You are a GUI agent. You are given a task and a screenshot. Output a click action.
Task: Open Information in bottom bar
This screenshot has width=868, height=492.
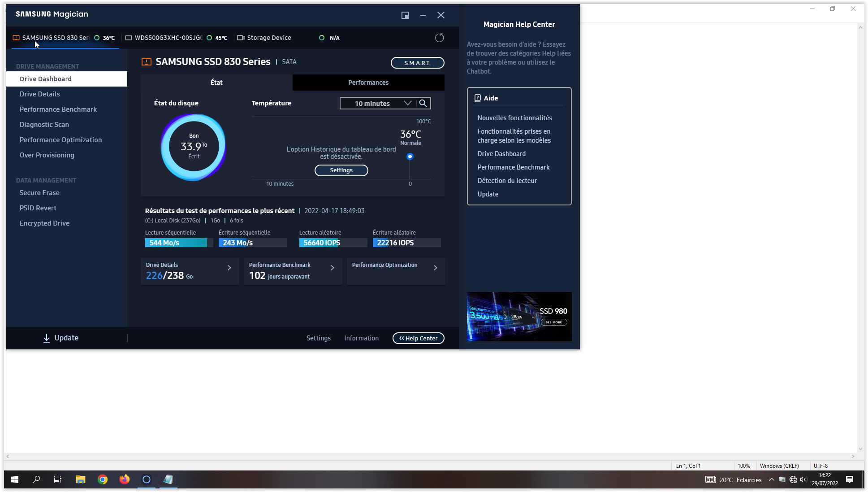[x=362, y=338]
